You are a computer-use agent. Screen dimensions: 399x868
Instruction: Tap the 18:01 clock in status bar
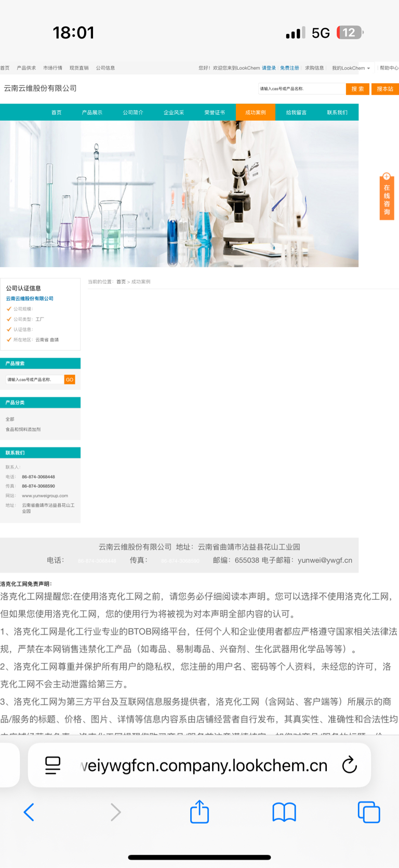coord(73,33)
